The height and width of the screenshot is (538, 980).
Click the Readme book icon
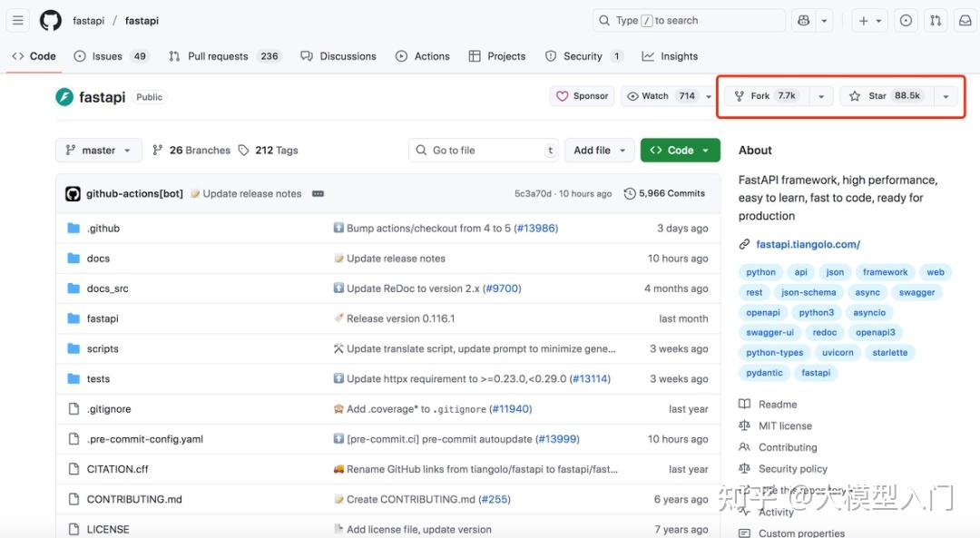pos(744,405)
